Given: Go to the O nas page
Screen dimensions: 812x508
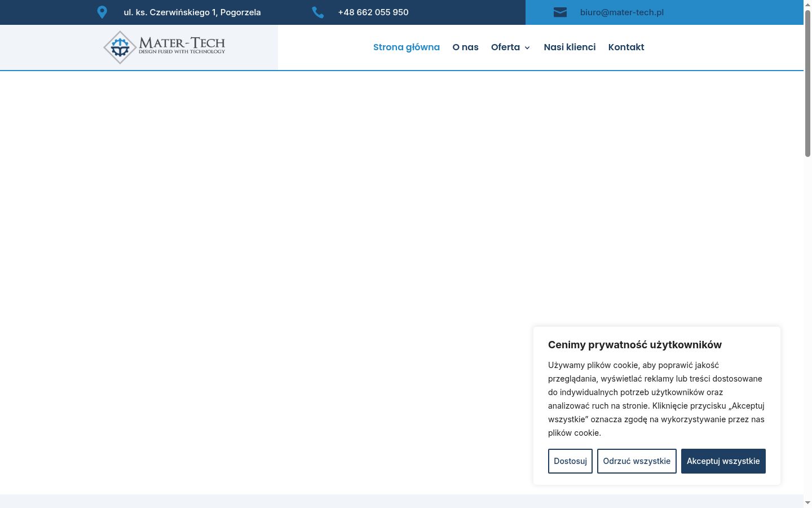Looking at the screenshot, I should coord(465,47).
